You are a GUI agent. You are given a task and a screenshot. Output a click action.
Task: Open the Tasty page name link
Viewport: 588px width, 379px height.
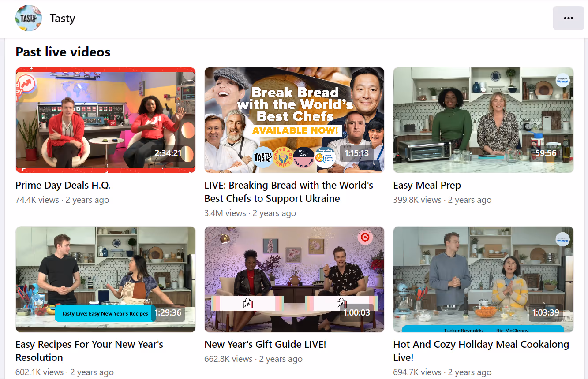point(62,18)
